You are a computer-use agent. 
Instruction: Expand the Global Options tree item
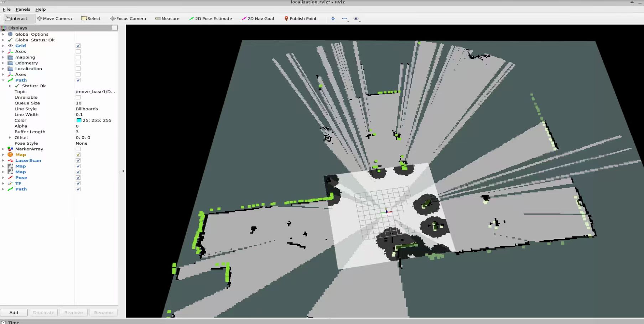[x=3, y=34]
